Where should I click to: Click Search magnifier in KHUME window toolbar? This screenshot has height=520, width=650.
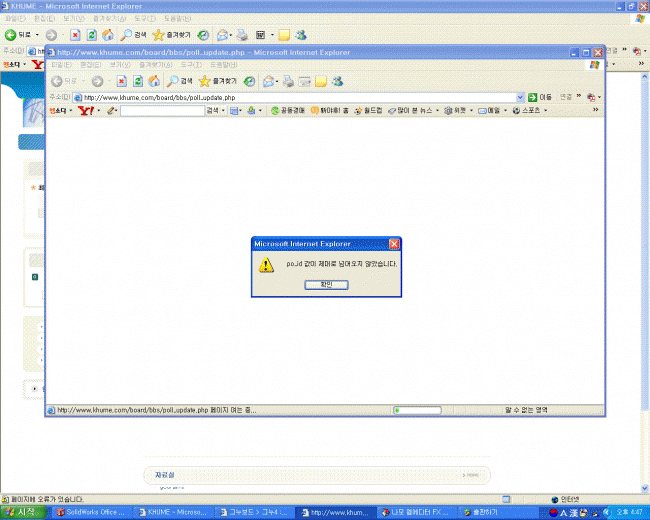pyautogui.click(x=126, y=35)
